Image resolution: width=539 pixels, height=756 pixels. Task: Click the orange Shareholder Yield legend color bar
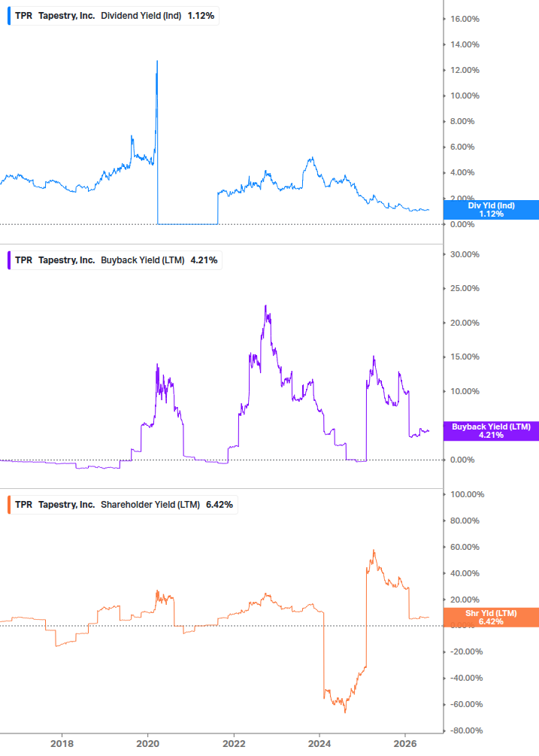9,505
